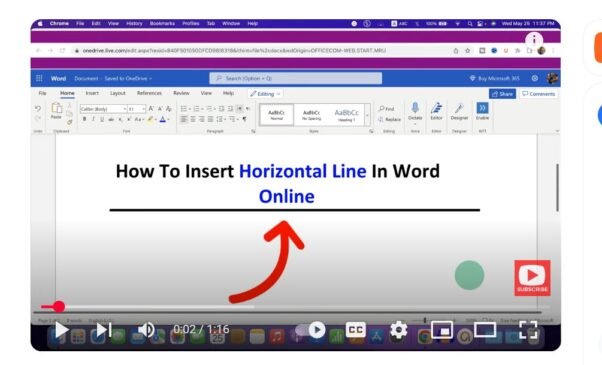The height and width of the screenshot is (365, 602).
Task: Click the Buy Microsoft 365 link
Action: coord(494,78)
